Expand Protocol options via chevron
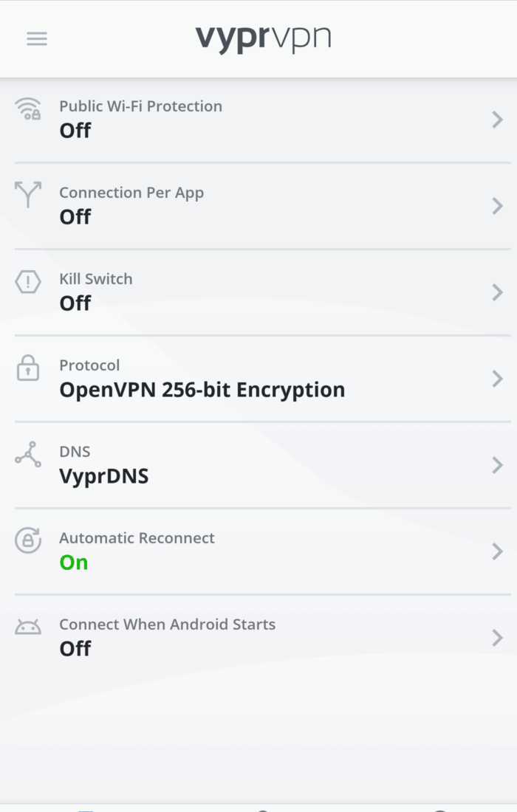 point(497,379)
